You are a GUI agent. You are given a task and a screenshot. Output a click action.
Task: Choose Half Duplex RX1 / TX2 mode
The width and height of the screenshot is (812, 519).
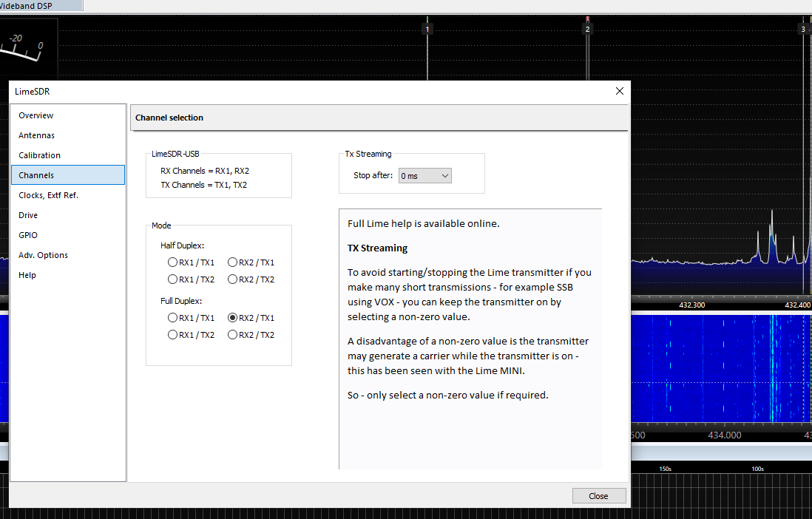click(x=172, y=279)
